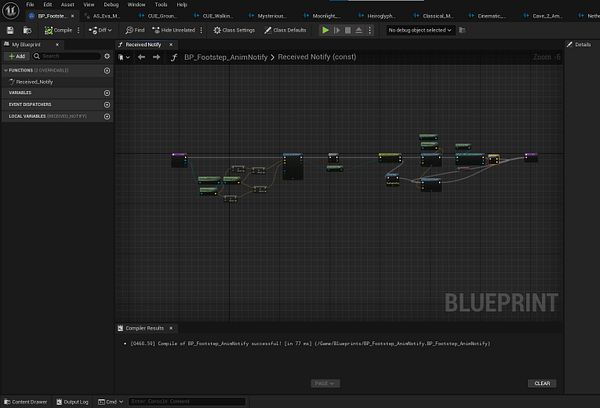Image resolution: width=600 pixels, height=408 pixels.
Task: Click BP_Footstep_AnimNotify in the breadcrumb
Action: tap(226, 57)
